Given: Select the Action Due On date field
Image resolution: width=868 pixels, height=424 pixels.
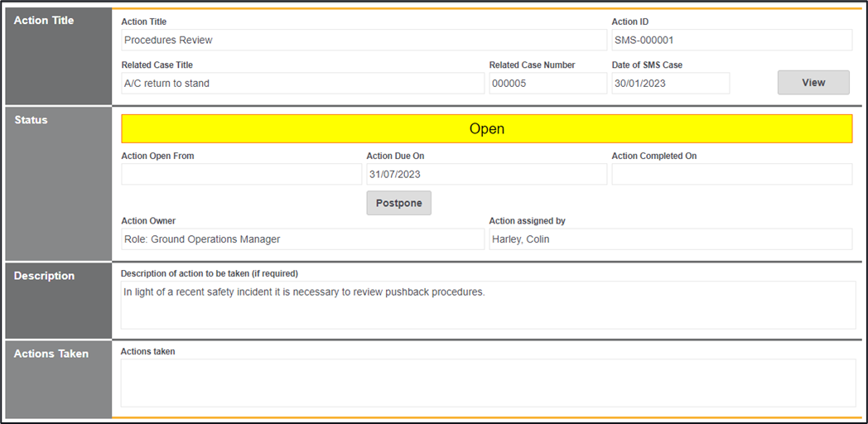Looking at the screenshot, I should click(x=486, y=174).
